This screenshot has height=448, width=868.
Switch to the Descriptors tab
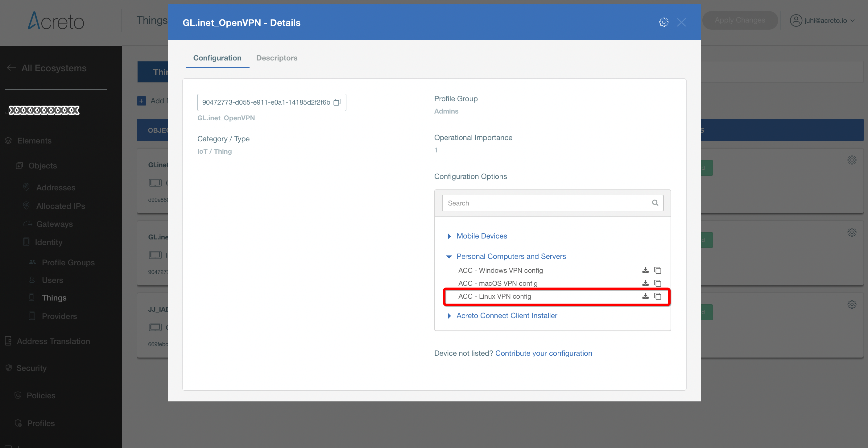click(x=277, y=58)
